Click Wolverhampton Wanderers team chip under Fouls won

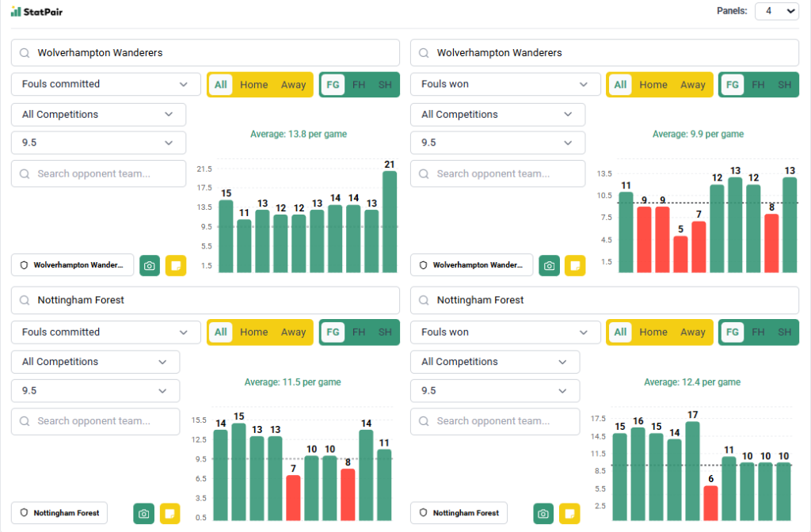click(x=472, y=265)
